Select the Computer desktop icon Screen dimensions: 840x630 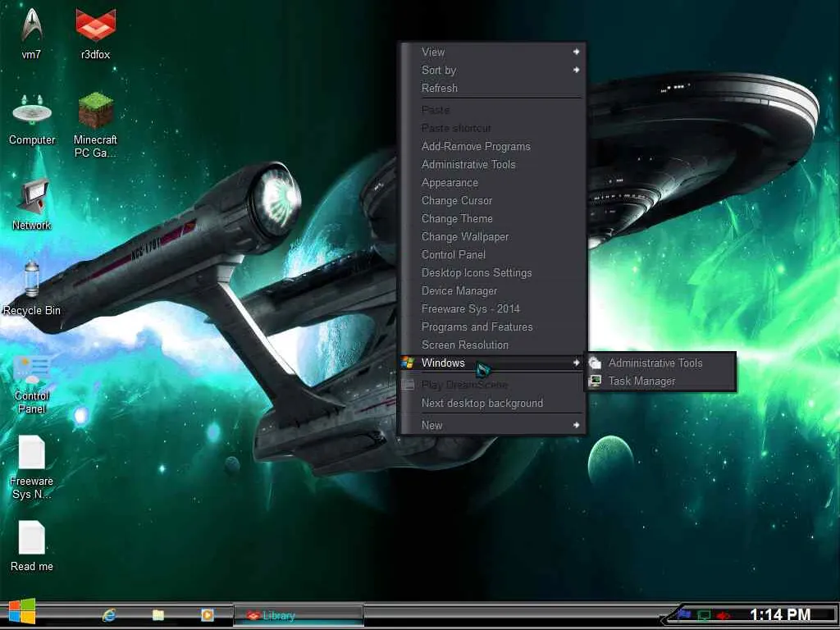[x=32, y=119]
